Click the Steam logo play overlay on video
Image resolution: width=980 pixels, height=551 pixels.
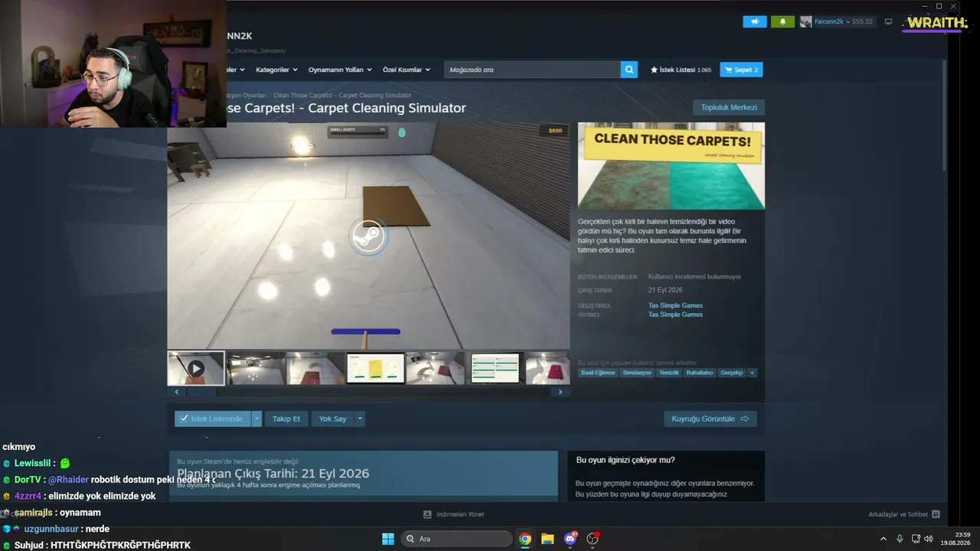point(368,236)
